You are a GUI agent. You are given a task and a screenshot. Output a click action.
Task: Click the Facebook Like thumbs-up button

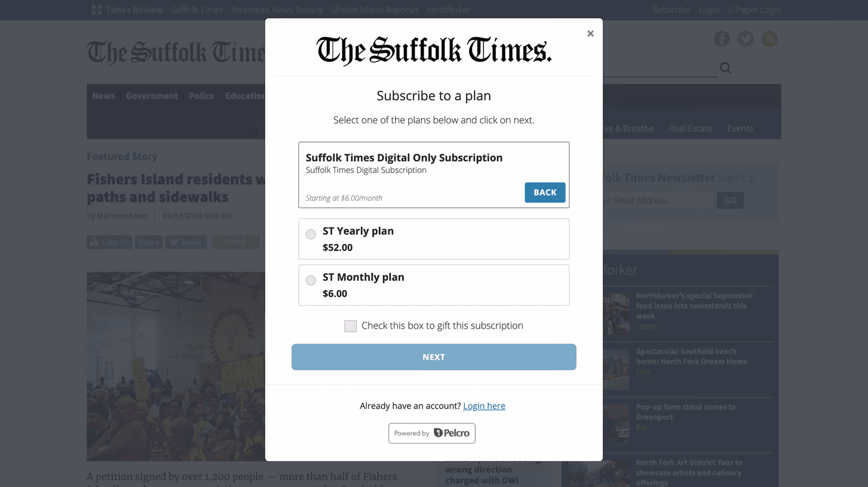[110, 242]
